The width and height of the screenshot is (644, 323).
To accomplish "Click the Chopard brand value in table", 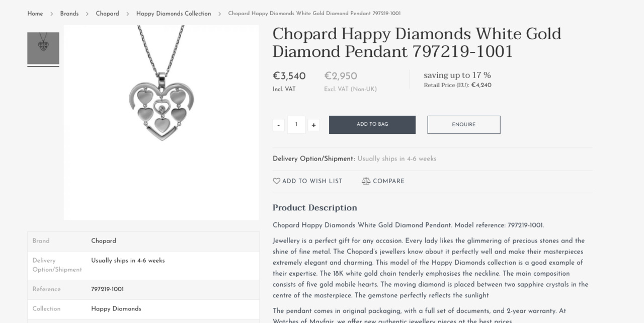I will pyautogui.click(x=104, y=241).
